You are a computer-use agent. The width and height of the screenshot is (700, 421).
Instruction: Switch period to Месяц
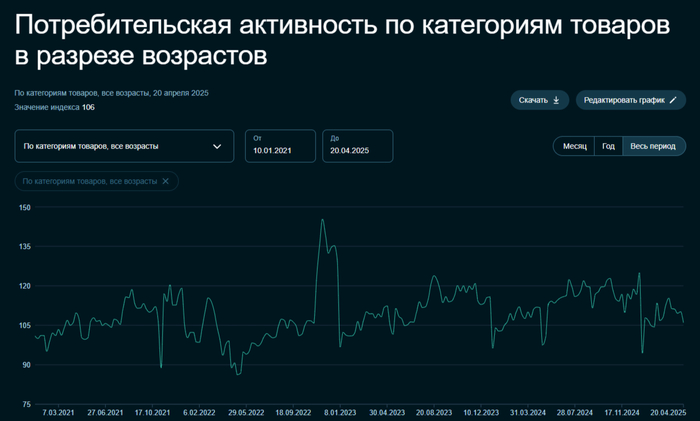[574, 146]
